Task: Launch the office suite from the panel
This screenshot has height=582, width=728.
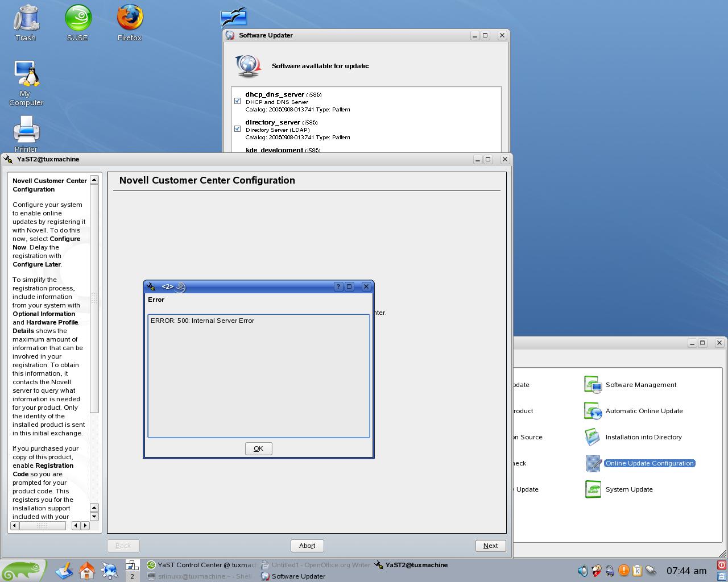Action: pyautogui.click(x=64, y=570)
